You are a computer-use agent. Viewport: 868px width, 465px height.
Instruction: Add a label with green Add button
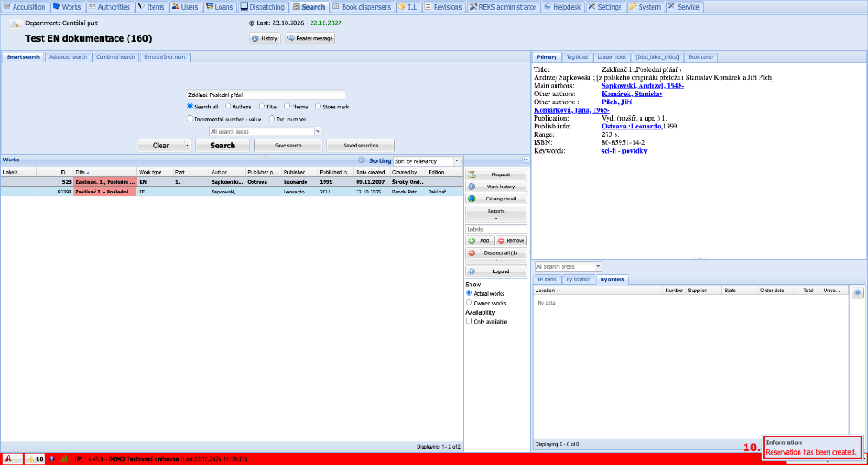tap(479, 241)
